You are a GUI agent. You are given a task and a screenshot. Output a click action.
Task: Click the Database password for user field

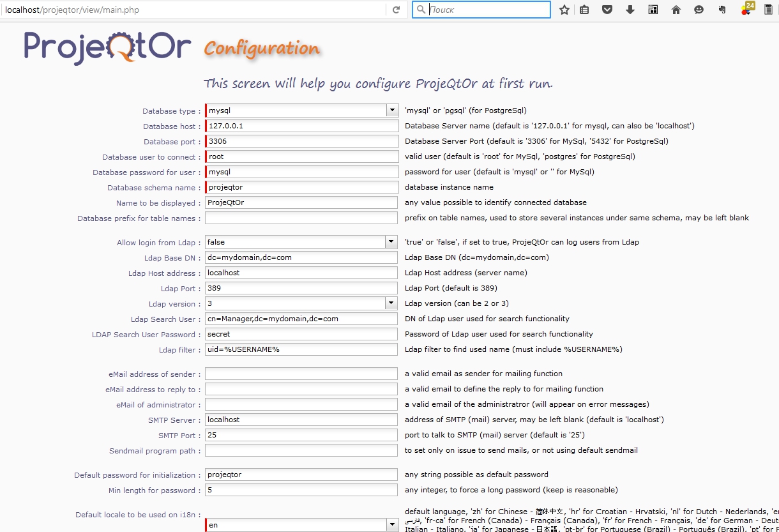[x=302, y=172]
